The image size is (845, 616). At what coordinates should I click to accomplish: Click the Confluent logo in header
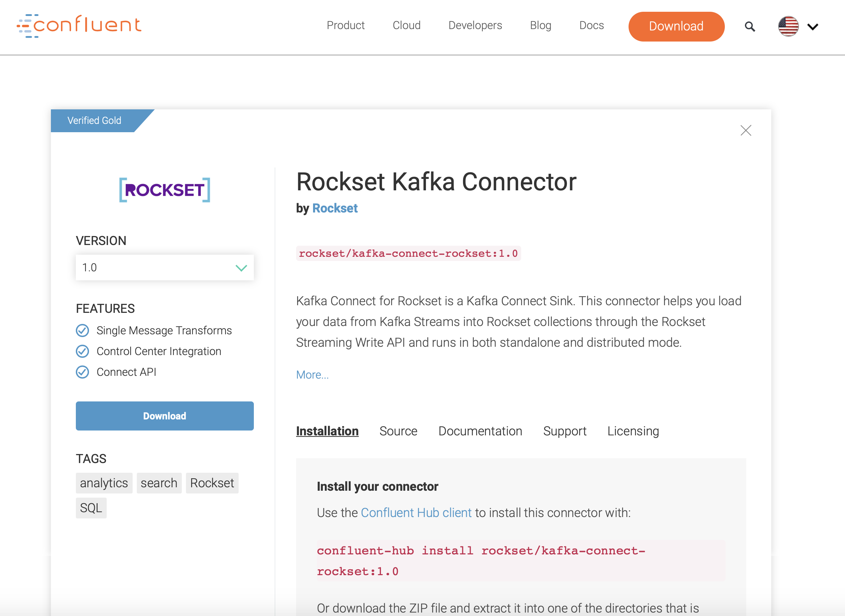coord(79,25)
